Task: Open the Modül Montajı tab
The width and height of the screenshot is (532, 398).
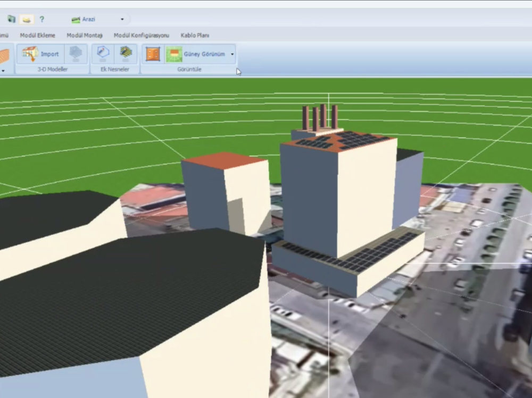Action: 85,35
